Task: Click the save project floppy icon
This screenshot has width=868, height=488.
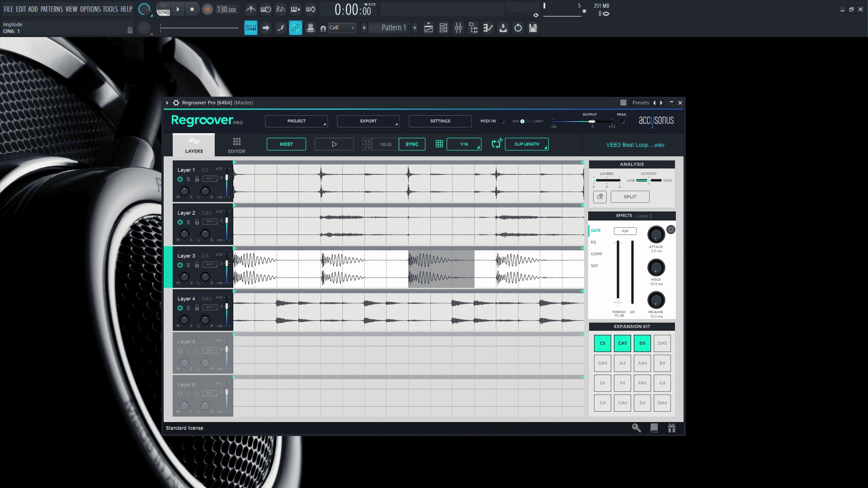Action: point(533,28)
